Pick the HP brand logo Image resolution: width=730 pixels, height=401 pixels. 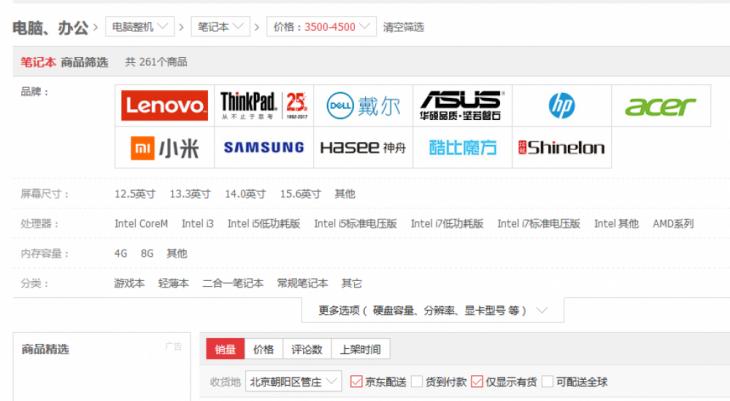[x=562, y=106]
